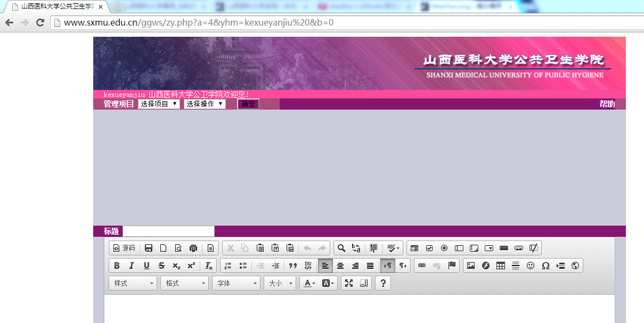This screenshot has width=644, height=323.
Task: Insert a hidden field form element
Action: click(534, 248)
